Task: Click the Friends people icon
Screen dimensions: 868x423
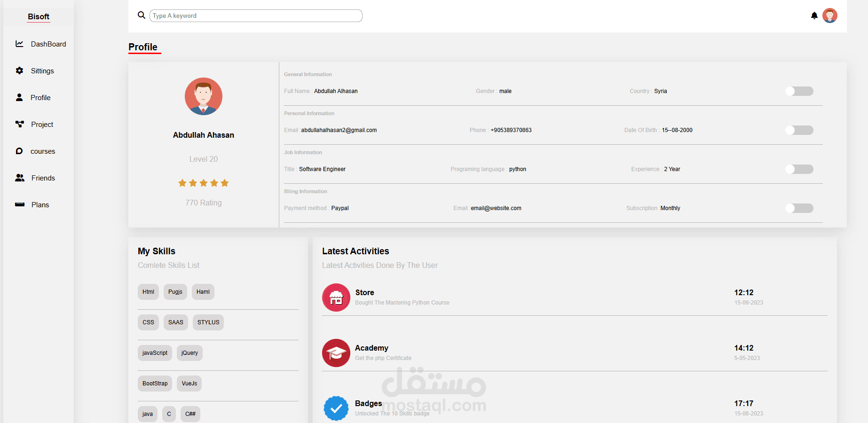Action: pos(20,178)
